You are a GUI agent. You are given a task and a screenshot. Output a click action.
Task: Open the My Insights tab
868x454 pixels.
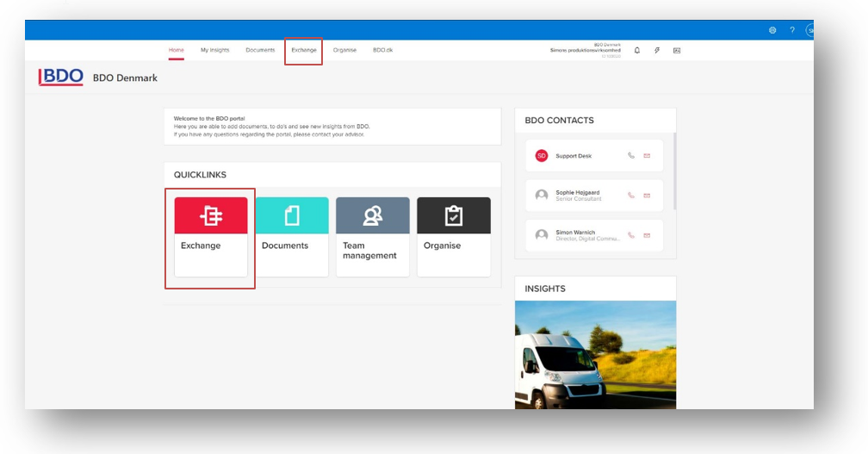click(x=214, y=50)
